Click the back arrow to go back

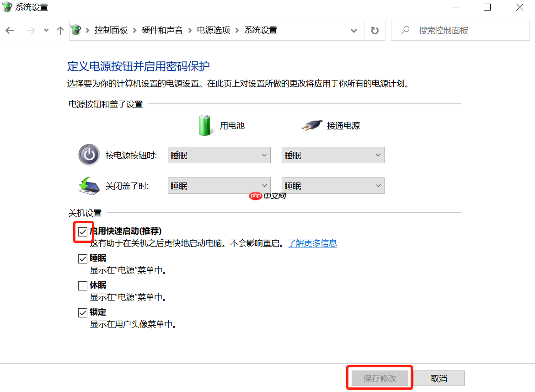click(x=10, y=30)
